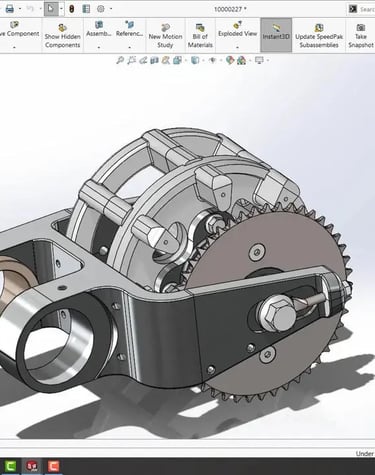Toggle Instant3D mode
This screenshot has height=475, width=375.
(276, 35)
